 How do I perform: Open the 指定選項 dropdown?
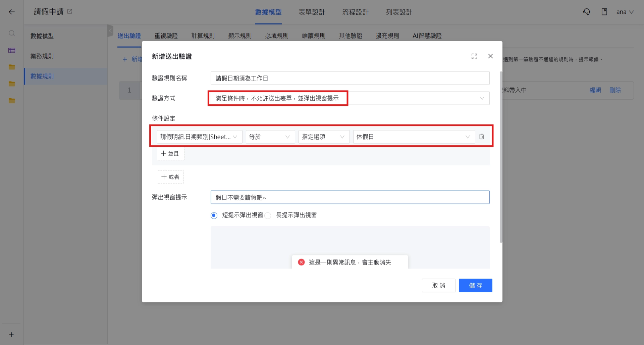324,137
